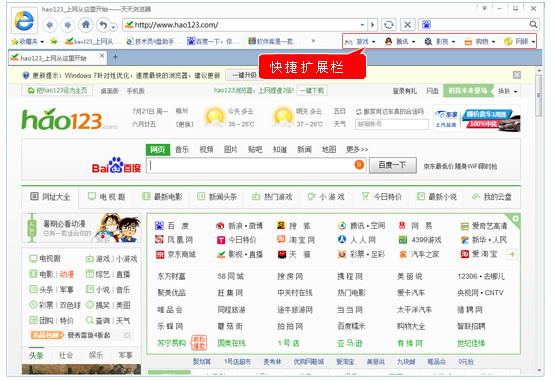
Task: Stop loading with the X toolbar icon
Action: click(407, 24)
